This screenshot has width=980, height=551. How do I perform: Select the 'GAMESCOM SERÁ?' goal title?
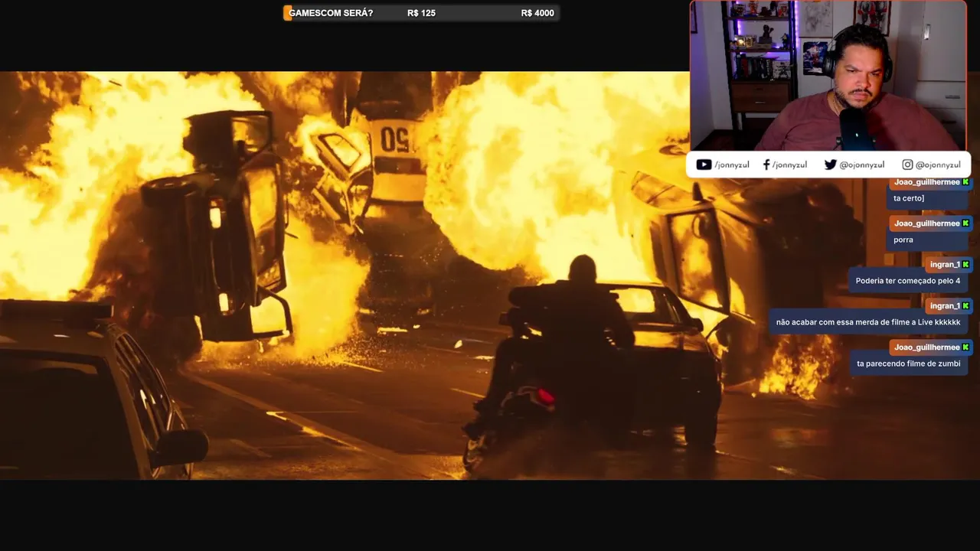coord(331,13)
